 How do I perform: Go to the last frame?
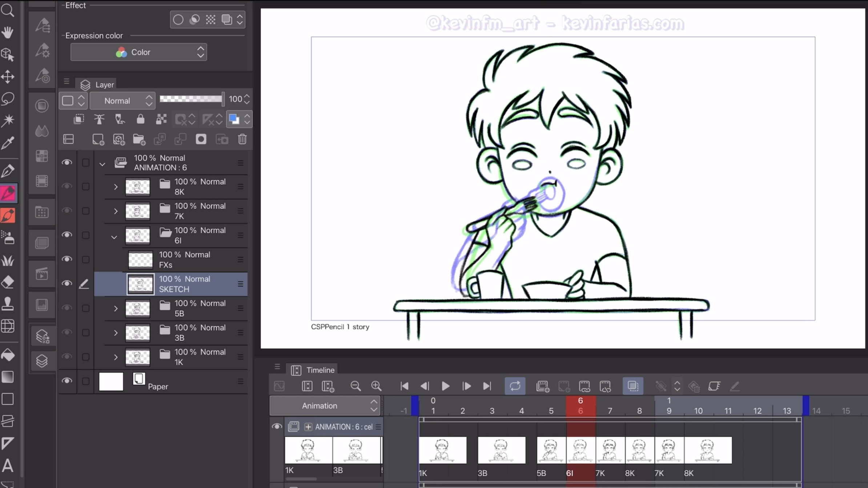click(487, 386)
